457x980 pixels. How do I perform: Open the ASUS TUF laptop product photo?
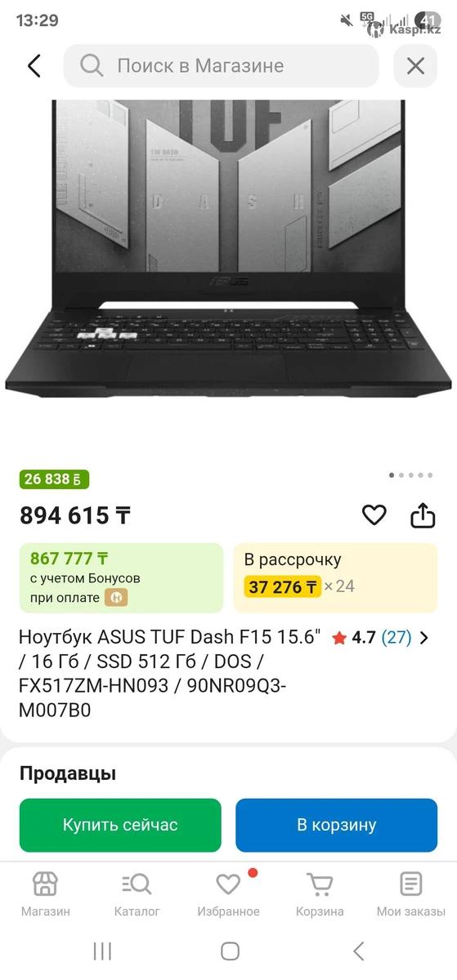228,245
